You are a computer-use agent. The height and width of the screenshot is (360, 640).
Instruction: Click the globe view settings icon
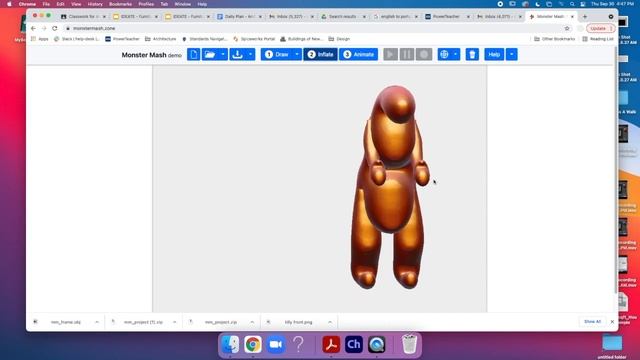click(444, 54)
